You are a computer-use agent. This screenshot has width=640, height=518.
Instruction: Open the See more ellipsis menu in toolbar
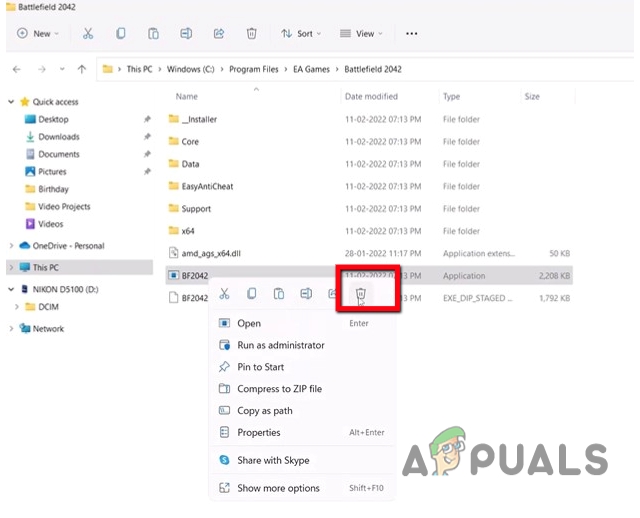point(411,33)
